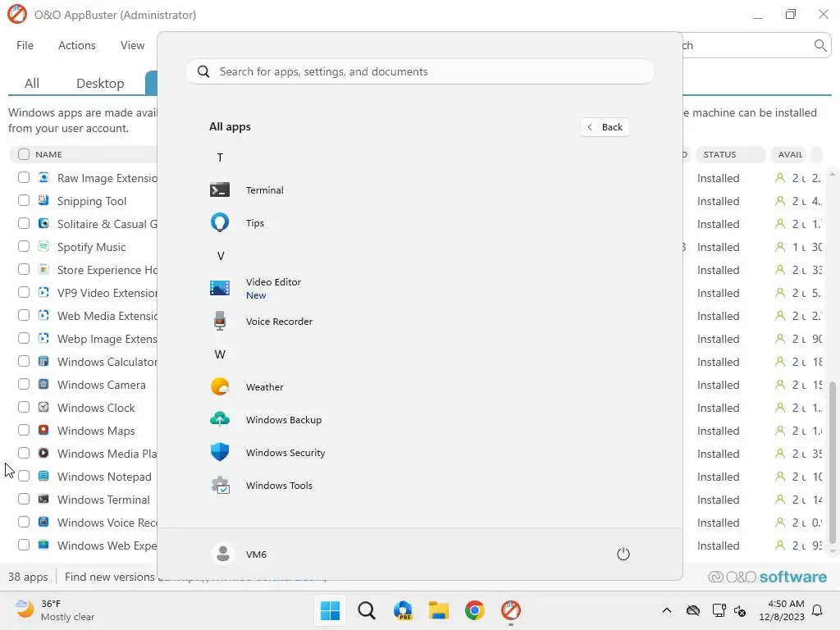The width and height of the screenshot is (840, 630).
Task: Switch to O&O AppBuster taskbar icon
Action: tap(510, 610)
